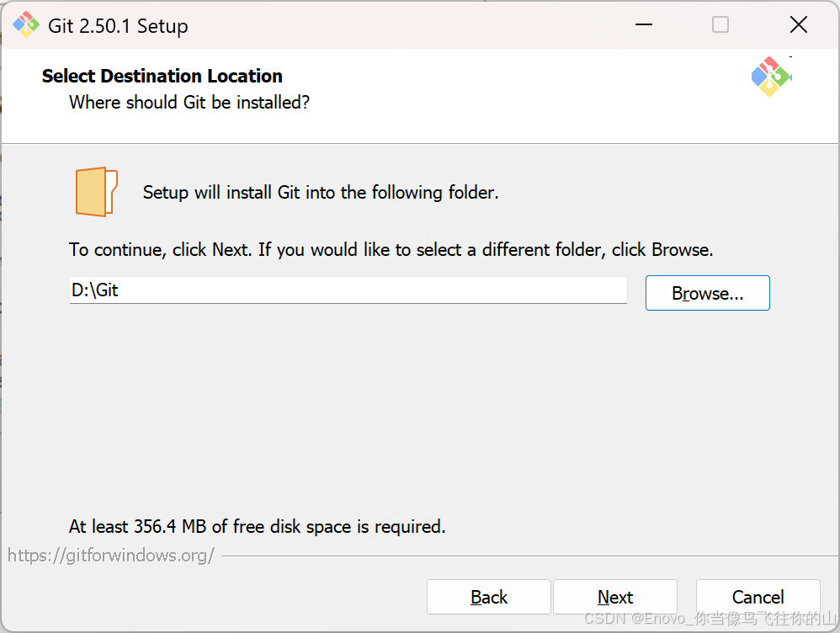The width and height of the screenshot is (840, 633).
Task: Go to the next setup page with Next
Action: pos(615,597)
